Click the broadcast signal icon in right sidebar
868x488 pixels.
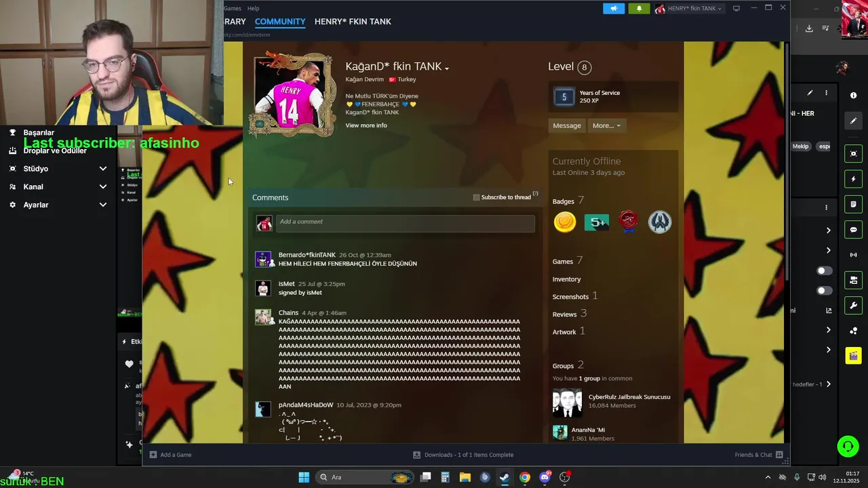853,255
